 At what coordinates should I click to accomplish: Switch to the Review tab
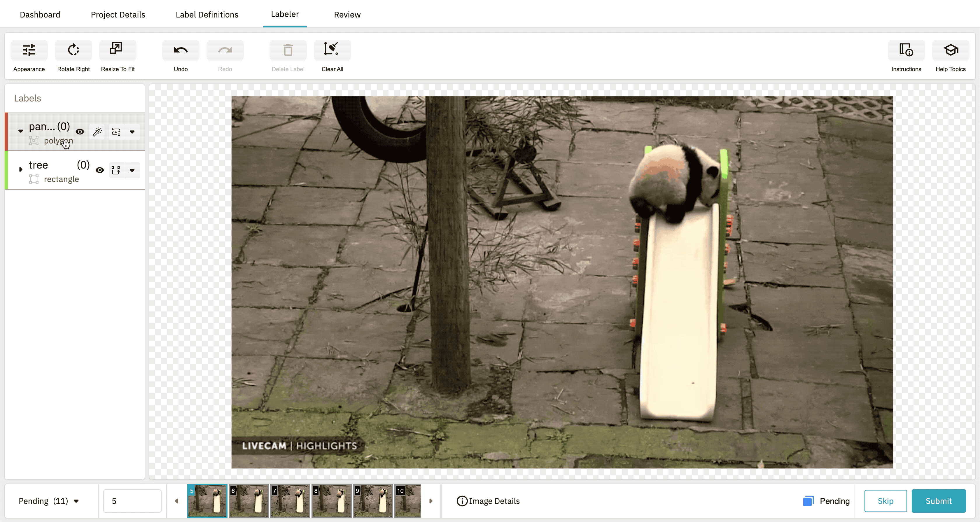coord(347,15)
